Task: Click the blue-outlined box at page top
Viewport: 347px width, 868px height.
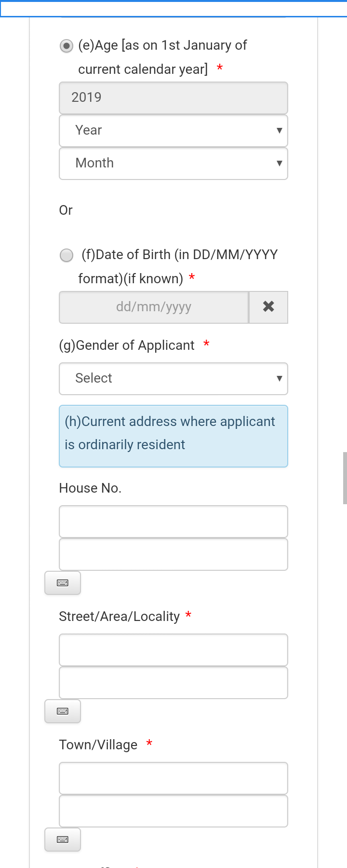Action: pos(173,9)
